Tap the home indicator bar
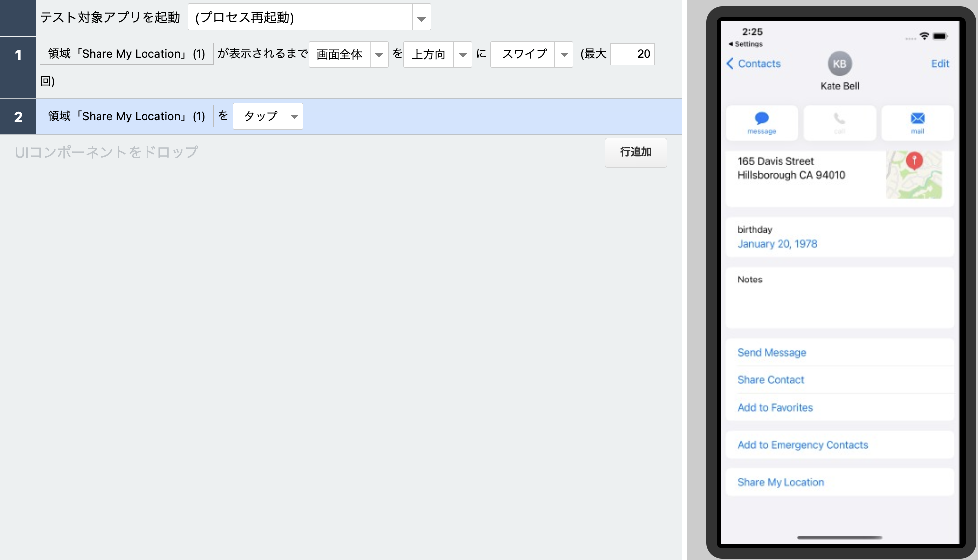 pos(839,537)
